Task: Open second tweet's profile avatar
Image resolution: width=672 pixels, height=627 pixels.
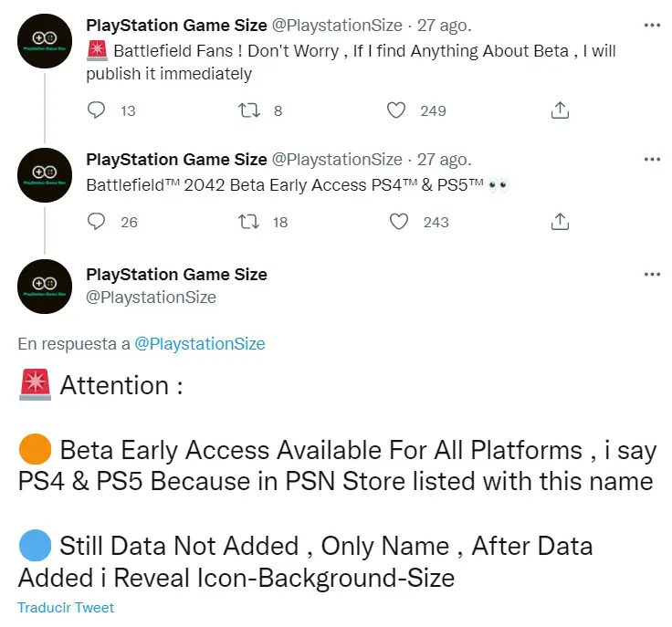Action: 45,175
